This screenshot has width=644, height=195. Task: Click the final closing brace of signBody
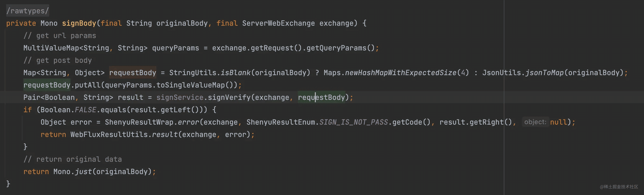click(x=8, y=184)
